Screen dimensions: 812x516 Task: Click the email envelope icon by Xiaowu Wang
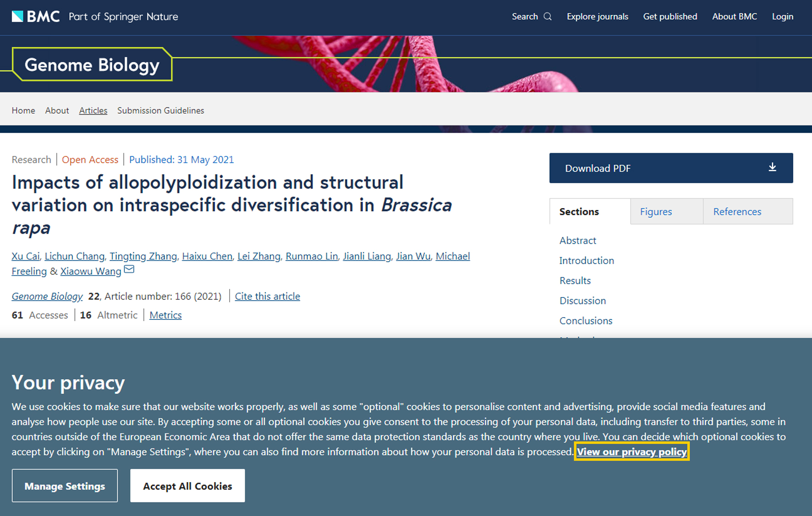(129, 269)
